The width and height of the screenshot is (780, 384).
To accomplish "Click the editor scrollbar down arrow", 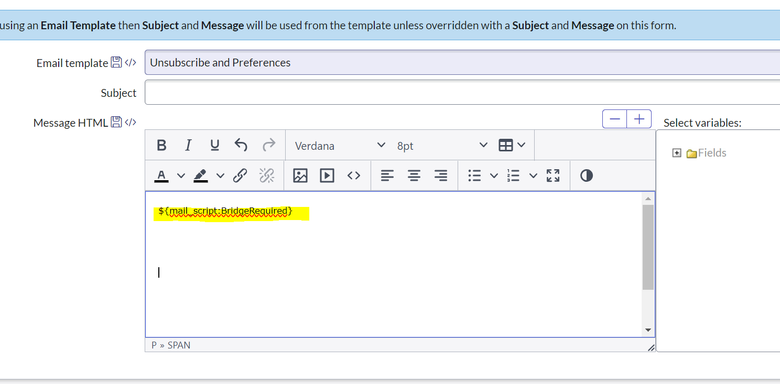I will coord(648,330).
